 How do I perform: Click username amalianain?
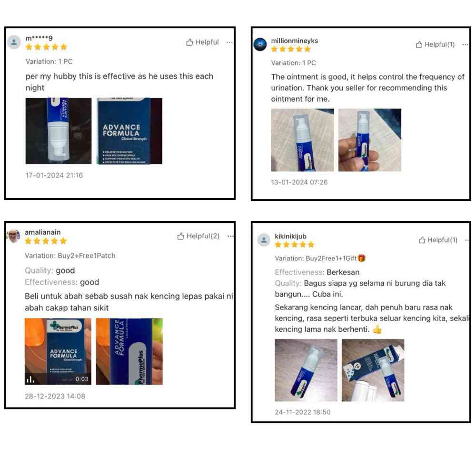click(42, 232)
